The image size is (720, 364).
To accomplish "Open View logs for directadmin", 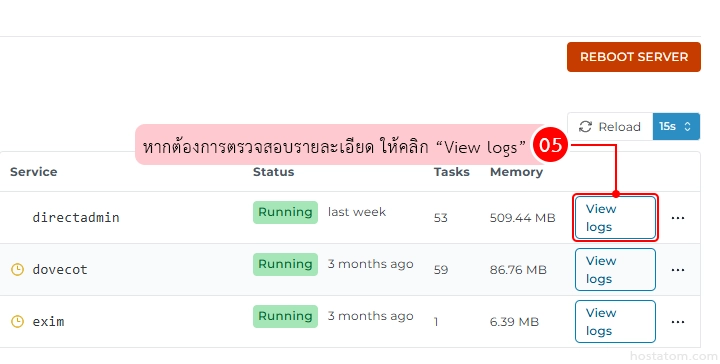I will [615, 218].
